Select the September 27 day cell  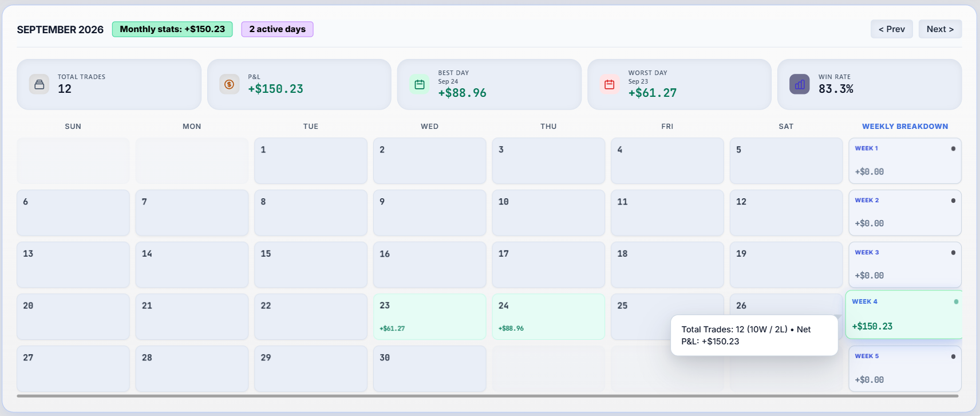(73, 368)
